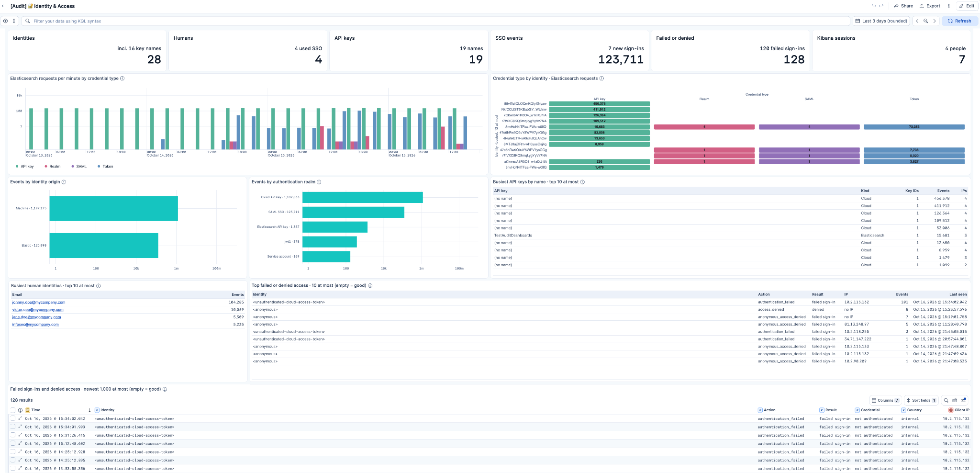Open display settings in the results table toolbar

tap(964, 400)
